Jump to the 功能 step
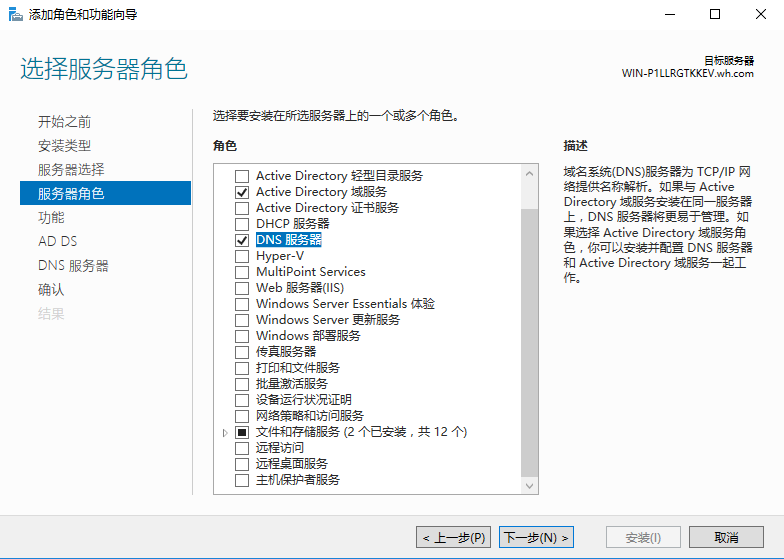This screenshot has width=784, height=559. pyautogui.click(x=51, y=217)
